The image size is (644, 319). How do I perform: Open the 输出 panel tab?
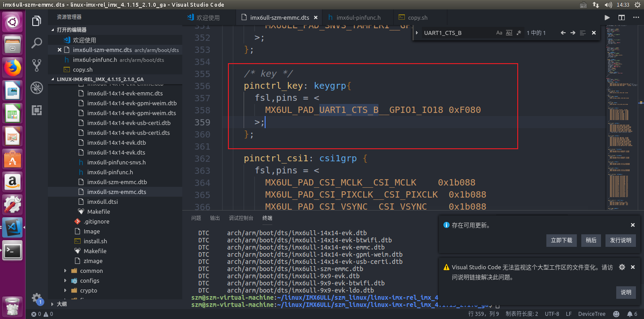tap(215, 218)
